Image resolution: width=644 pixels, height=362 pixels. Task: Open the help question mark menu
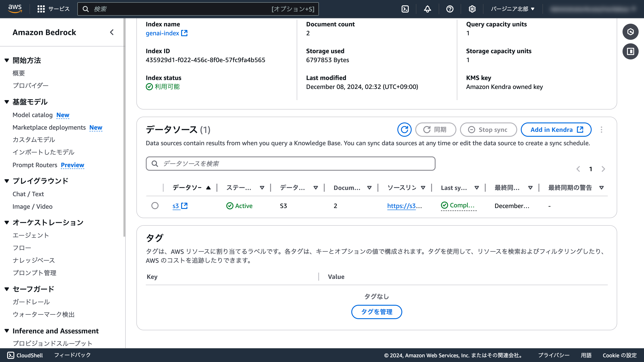(x=449, y=9)
